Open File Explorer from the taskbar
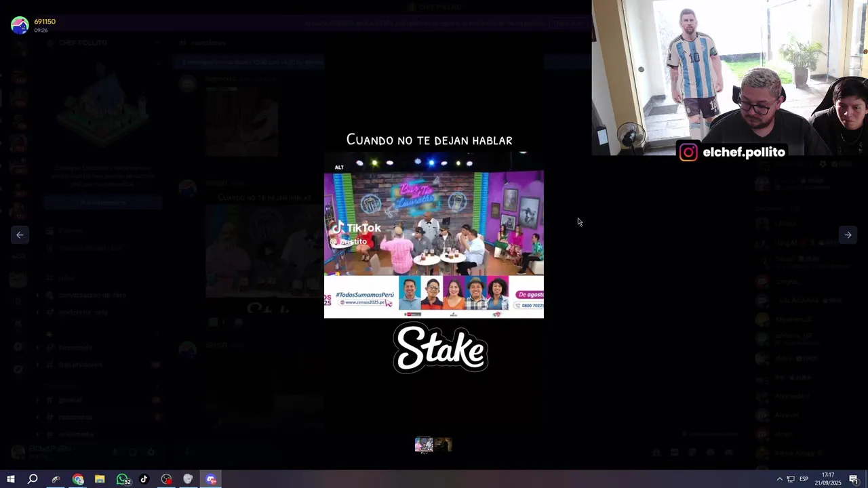868x488 pixels. (100, 479)
